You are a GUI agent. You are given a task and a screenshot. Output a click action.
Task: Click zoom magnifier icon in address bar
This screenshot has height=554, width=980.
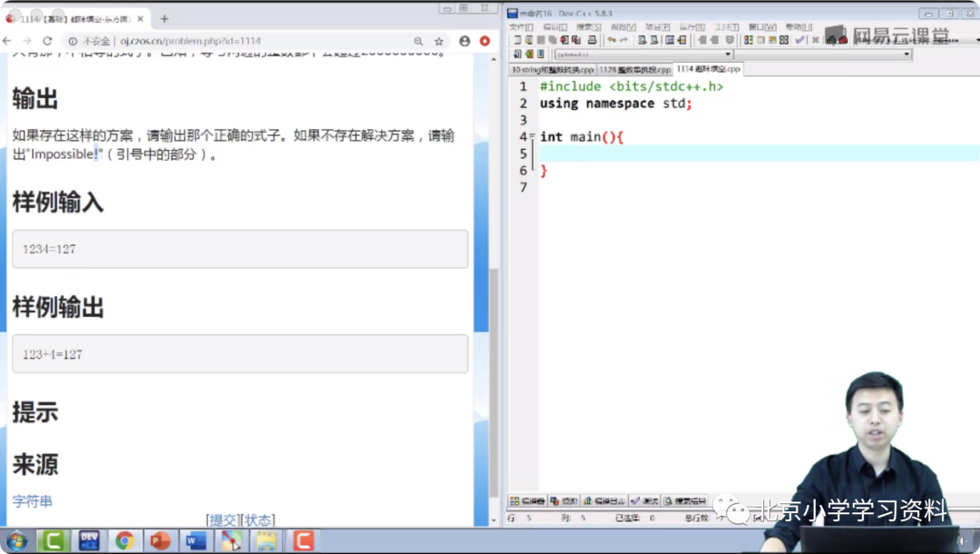(418, 41)
